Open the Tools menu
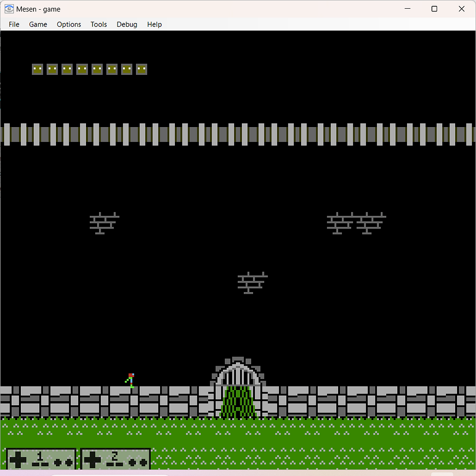The image size is (476, 476). 99,24
